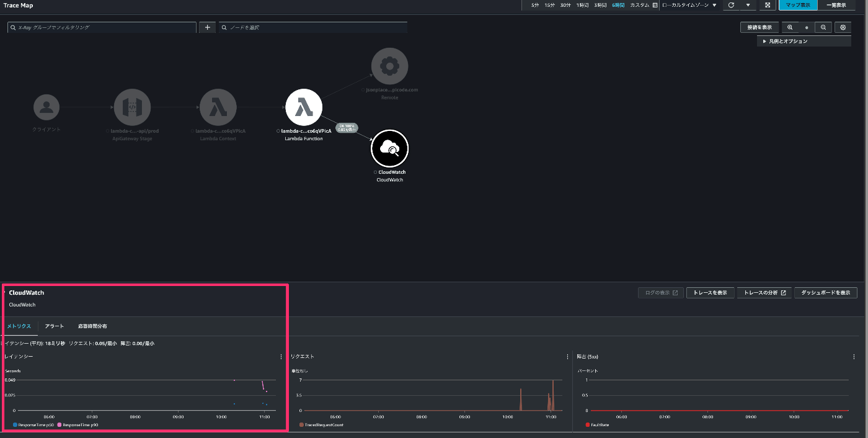Zoom out on the trace map
868x438 pixels.
[823, 28]
